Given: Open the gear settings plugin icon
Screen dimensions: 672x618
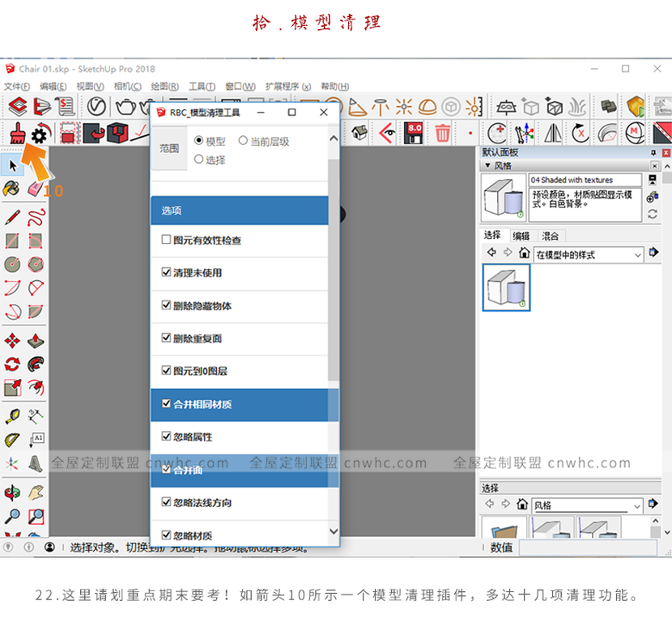Looking at the screenshot, I should tap(41, 134).
